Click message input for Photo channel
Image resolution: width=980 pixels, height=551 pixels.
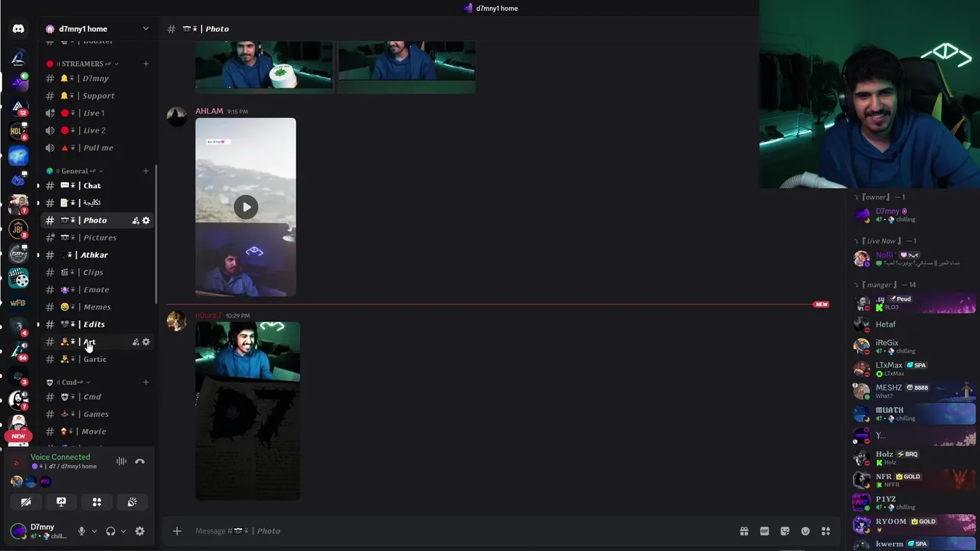click(459, 531)
